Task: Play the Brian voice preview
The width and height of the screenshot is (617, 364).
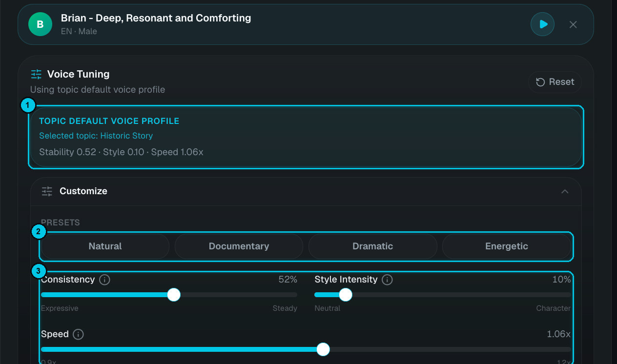Action: [x=543, y=24]
